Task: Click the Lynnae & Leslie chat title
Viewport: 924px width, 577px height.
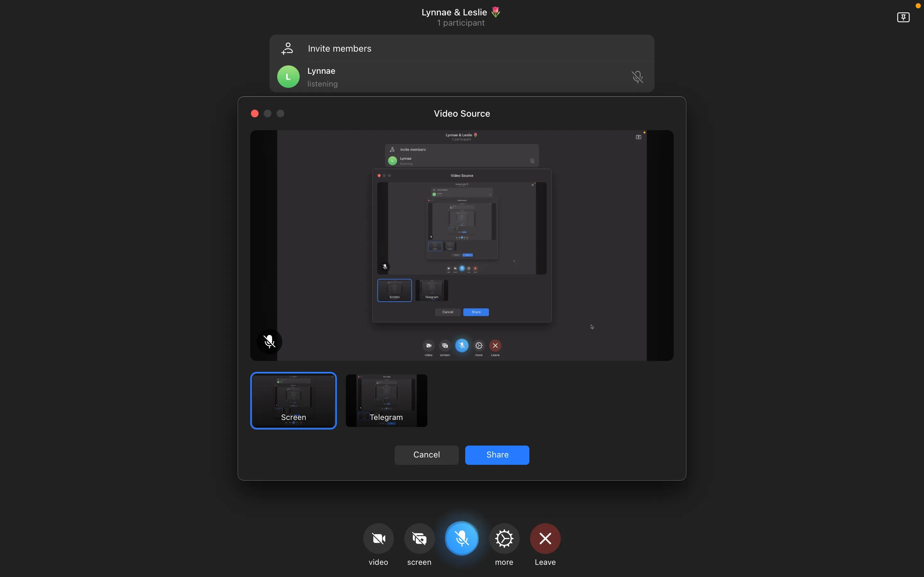Action: [454, 12]
